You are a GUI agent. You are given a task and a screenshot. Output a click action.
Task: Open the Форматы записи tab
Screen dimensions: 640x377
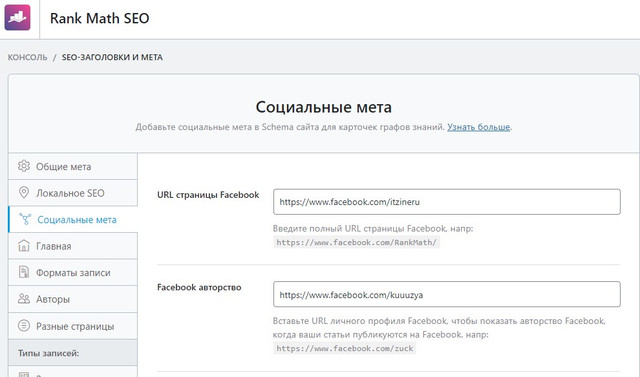(73, 273)
